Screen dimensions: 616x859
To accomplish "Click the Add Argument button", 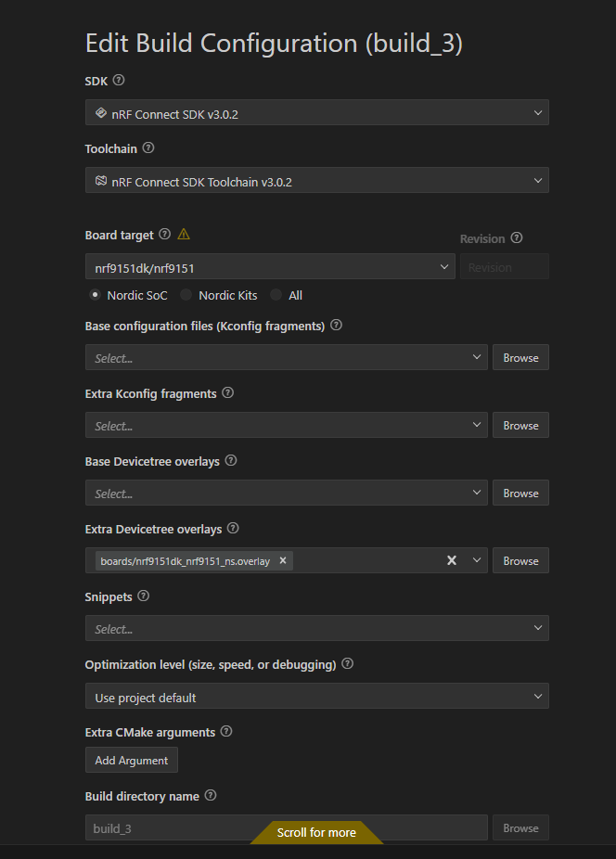I will pos(132,760).
